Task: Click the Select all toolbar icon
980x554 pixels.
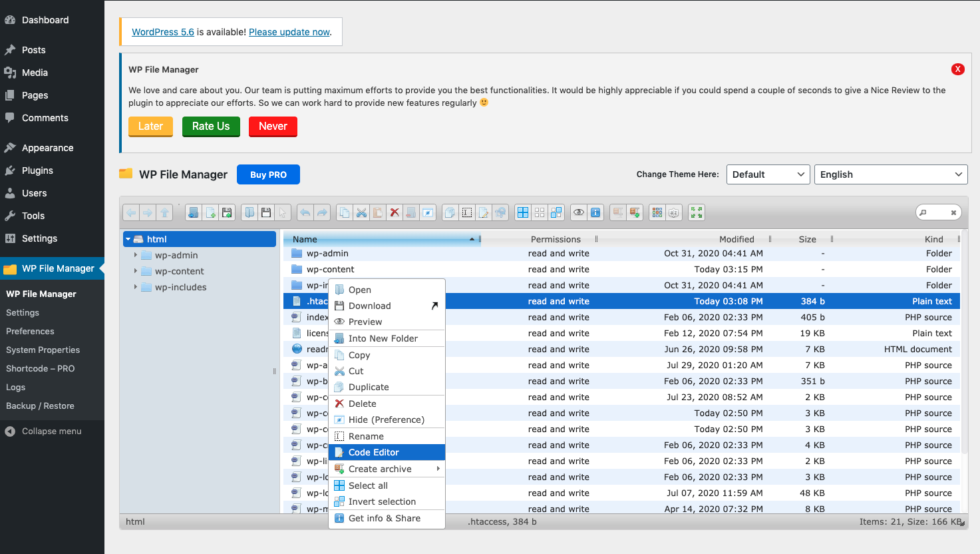Action: click(523, 212)
